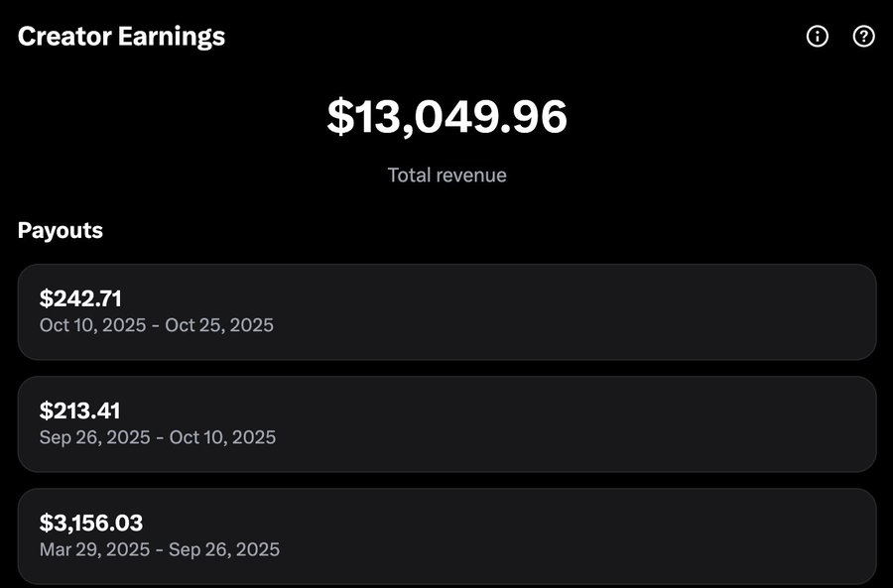
Task: Click the Mar 29 - Sep 26 date range
Action: point(159,549)
